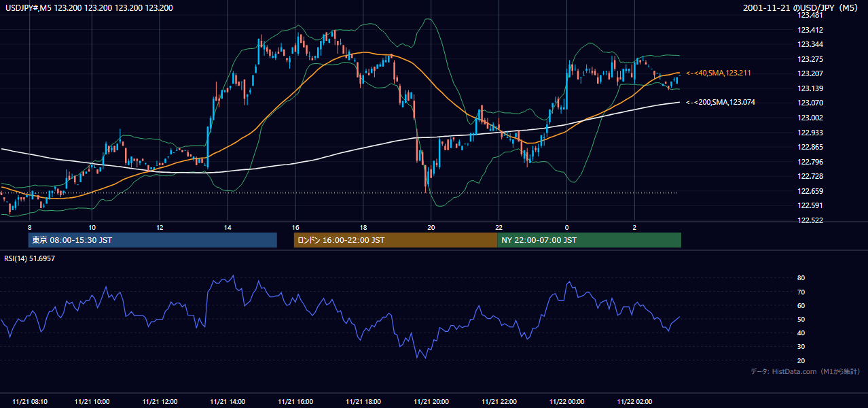Click price axis label 122.522
Viewport: 868px width, 408px height.
click(x=810, y=220)
